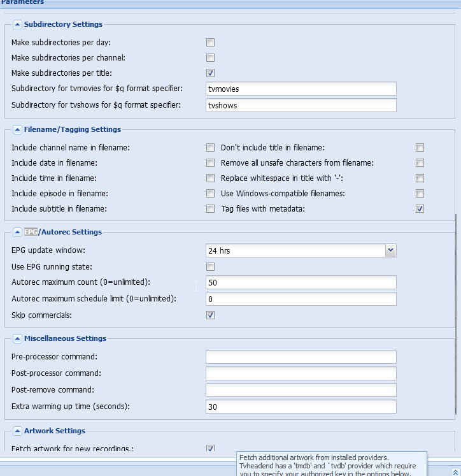Collapse the Miscellaneous Settings section

click(x=17, y=338)
